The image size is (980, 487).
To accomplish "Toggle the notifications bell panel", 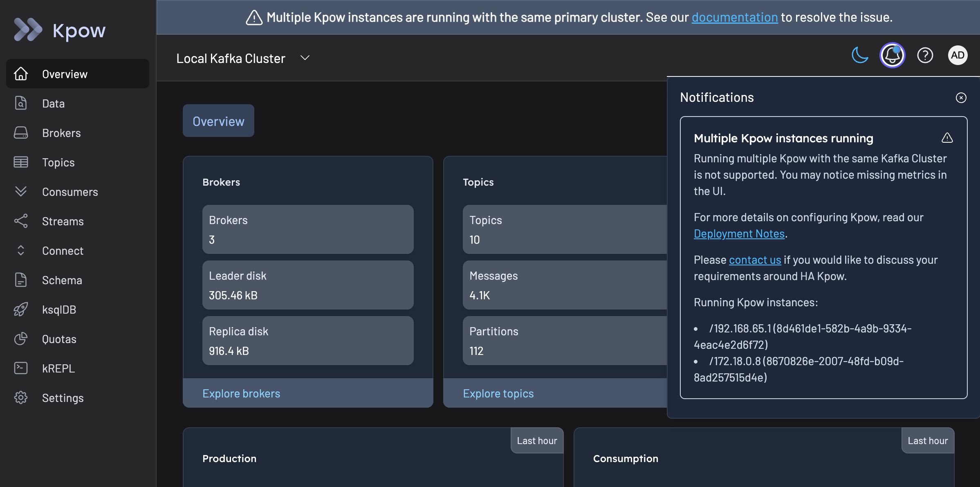I will coord(892,55).
